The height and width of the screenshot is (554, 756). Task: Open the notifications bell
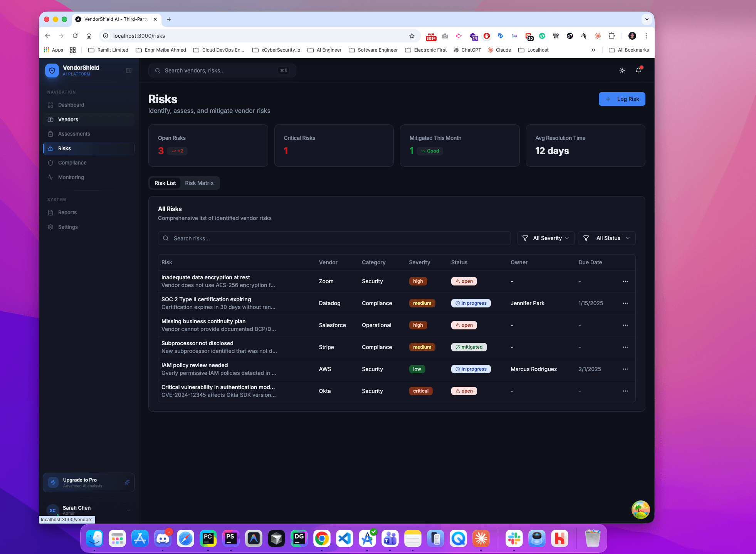click(x=638, y=70)
